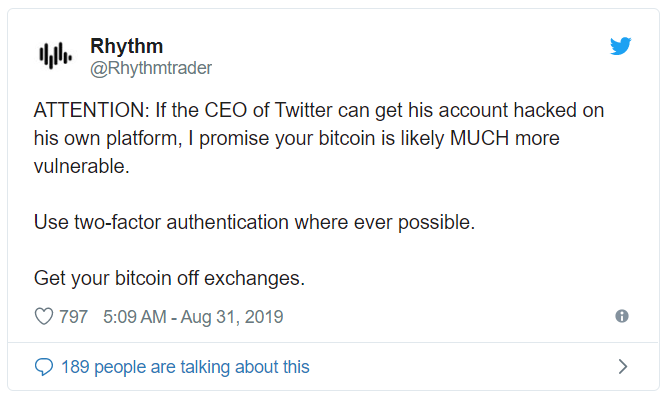Viewport: 667px width, 399px height.
Task: Like the tweet with heart icon
Action: [x=43, y=317]
